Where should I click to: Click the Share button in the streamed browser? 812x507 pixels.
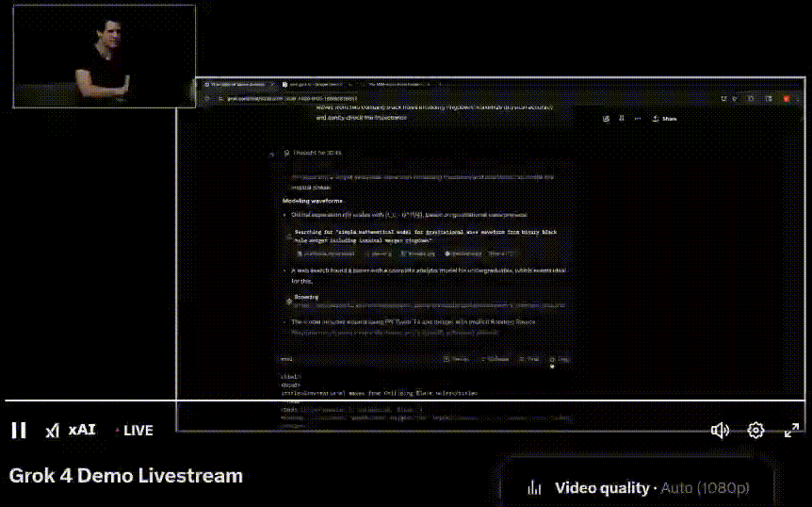tap(664, 119)
